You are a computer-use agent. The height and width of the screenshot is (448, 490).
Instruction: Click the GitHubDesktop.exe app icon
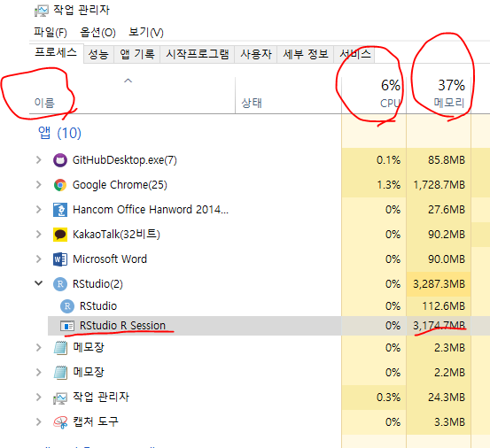coord(60,160)
